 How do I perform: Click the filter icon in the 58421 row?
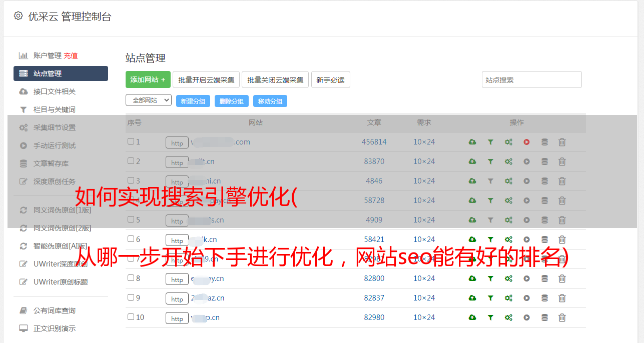click(x=490, y=239)
